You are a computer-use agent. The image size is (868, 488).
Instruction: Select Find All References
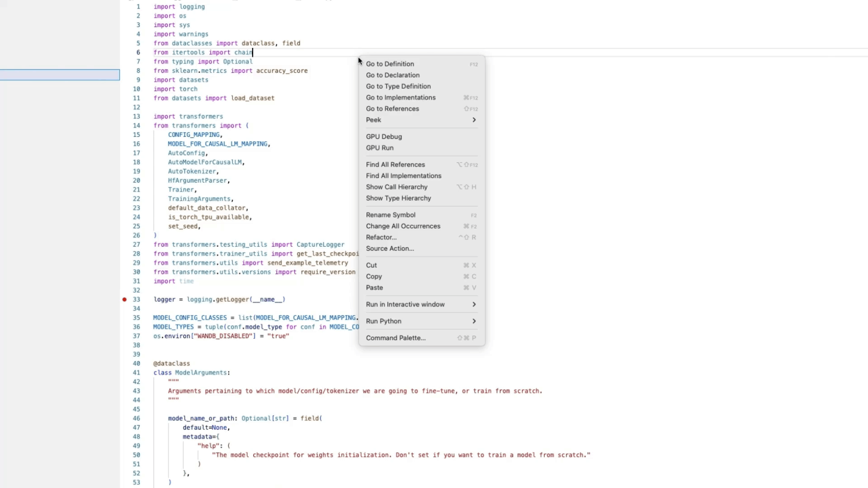pyautogui.click(x=395, y=164)
